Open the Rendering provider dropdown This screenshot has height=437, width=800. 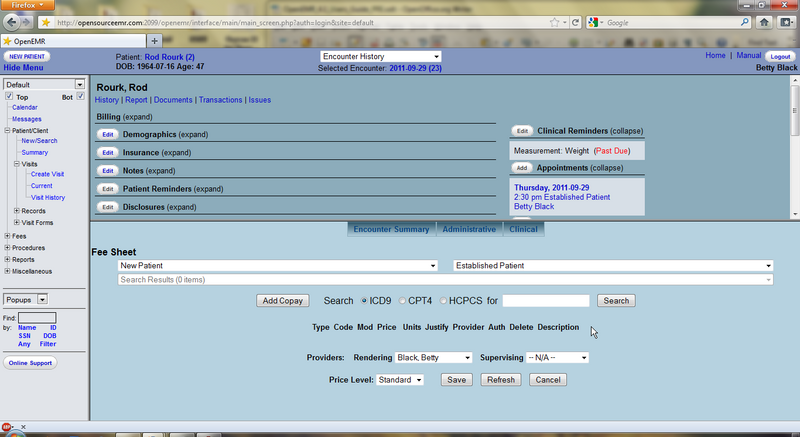pyautogui.click(x=432, y=357)
